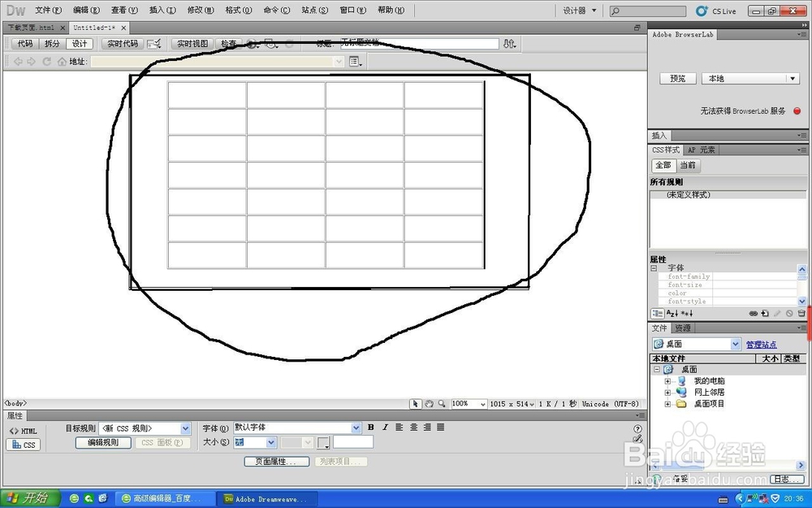Open the 站点 menu
The image size is (812, 508).
click(x=315, y=11)
